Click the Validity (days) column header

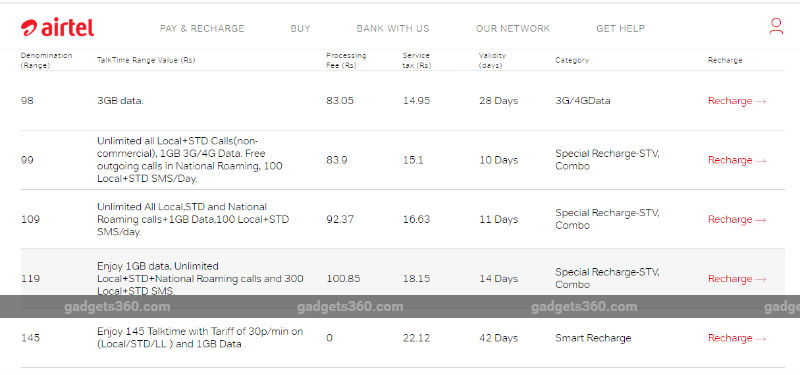tap(492, 60)
